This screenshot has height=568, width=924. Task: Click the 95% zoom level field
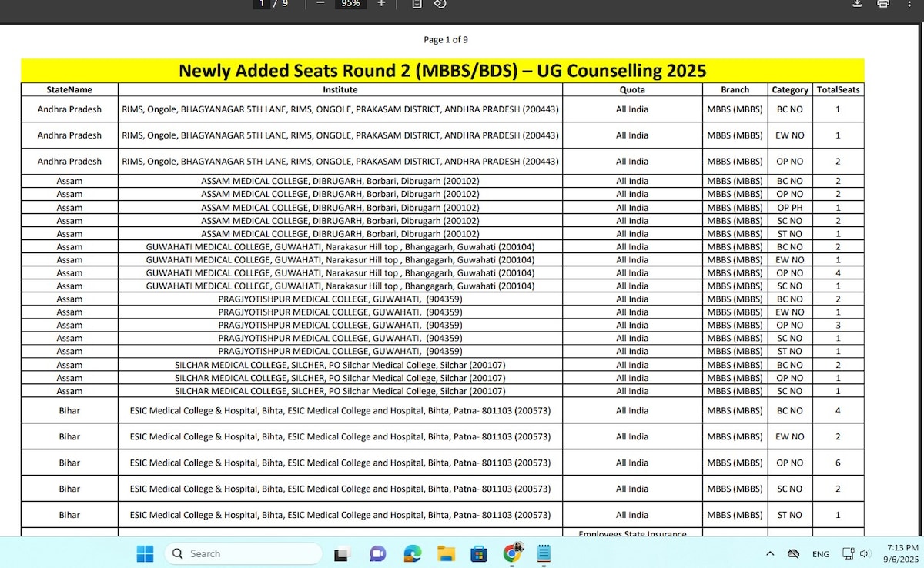350,4
